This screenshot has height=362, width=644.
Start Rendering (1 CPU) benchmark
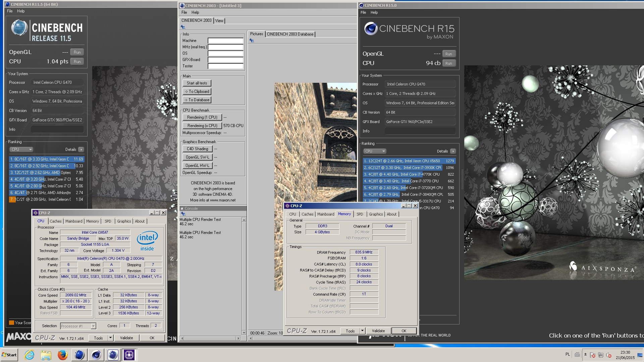click(x=202, y=117)
